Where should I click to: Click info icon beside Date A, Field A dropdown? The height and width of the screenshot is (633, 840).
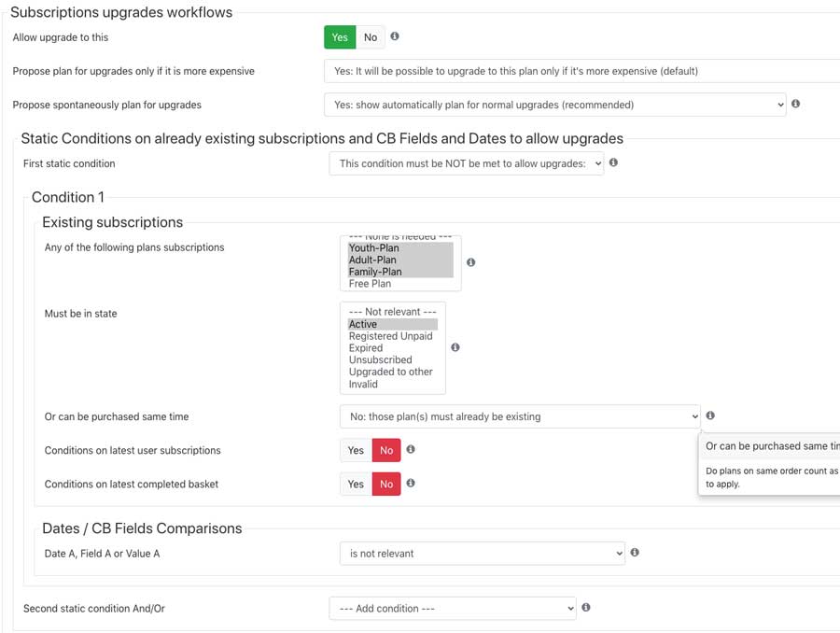[x=635, y=552]
